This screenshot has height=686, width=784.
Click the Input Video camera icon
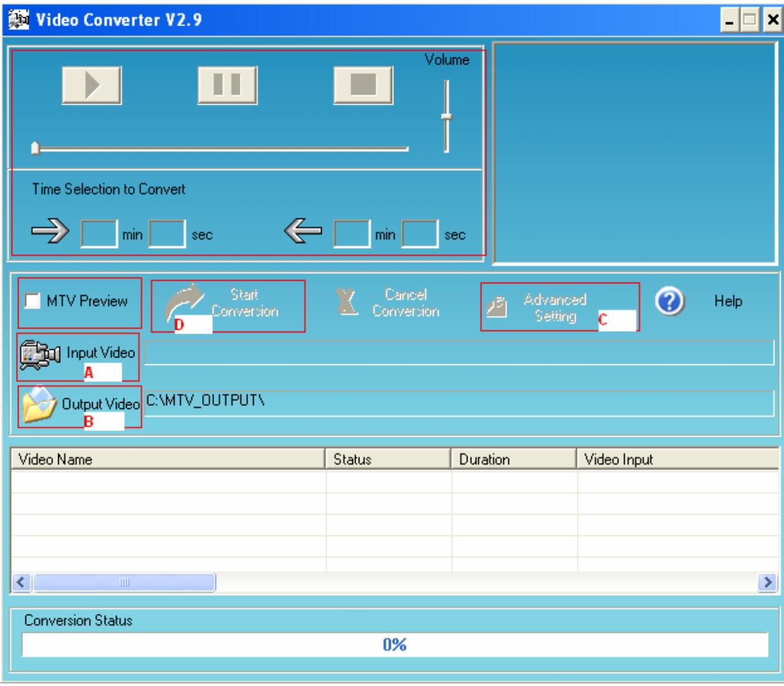pos(39,355)
